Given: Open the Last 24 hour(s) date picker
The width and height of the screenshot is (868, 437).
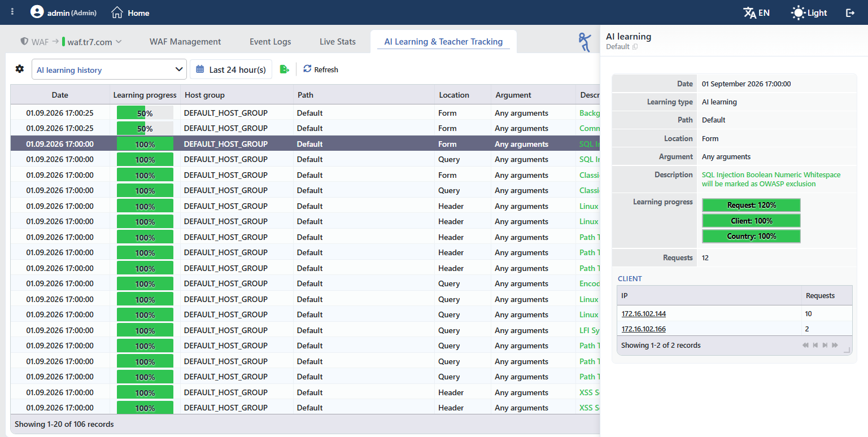Looking at the screenshot, I should [231, 69].
